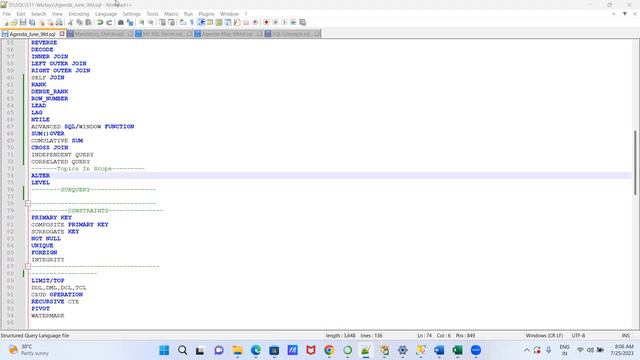Screen dimensions: 640x360
Task: Click the Save toolbar icon
Action: 23,22
